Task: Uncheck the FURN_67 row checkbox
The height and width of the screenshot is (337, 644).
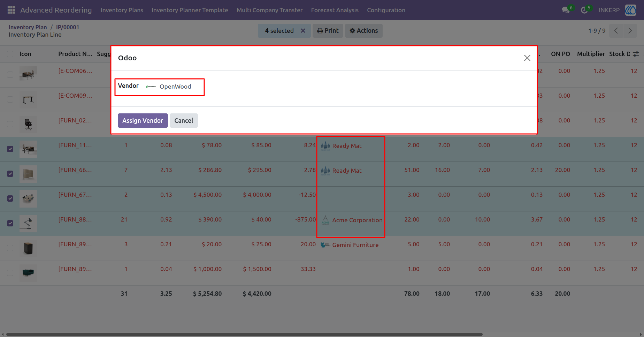Action: click(10, 199)
